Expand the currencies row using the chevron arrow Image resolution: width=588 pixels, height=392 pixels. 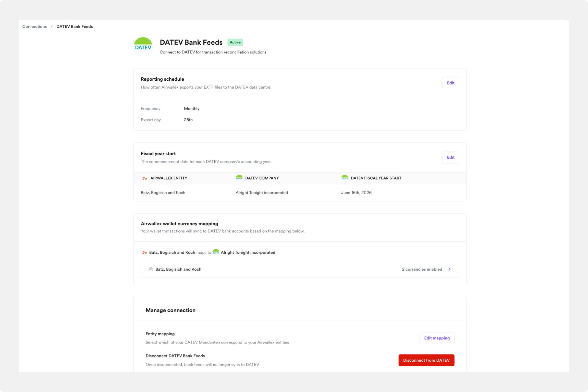coord(450,269)
